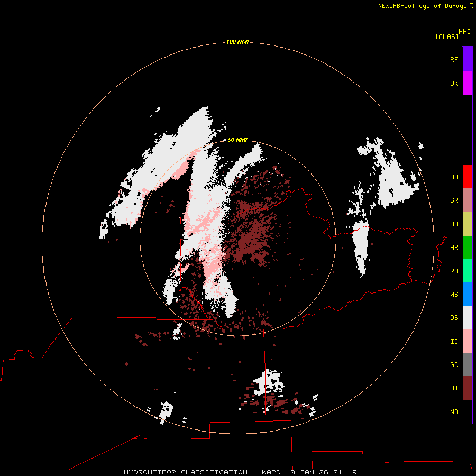Click the DS white legend swatch

pos(467,317)
